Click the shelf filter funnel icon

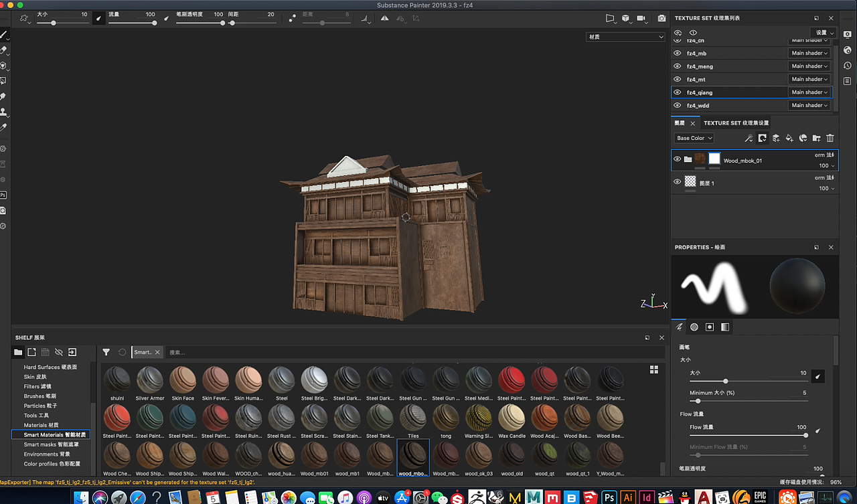(x=106, y=352)
